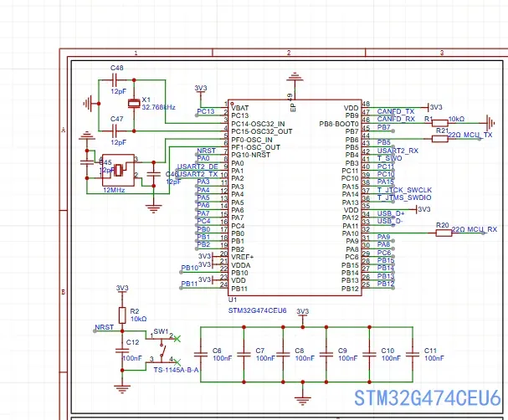Viewport: 508px width, 420px height.
Task: Select the USART2_TX net label
Action: [198, 174]
